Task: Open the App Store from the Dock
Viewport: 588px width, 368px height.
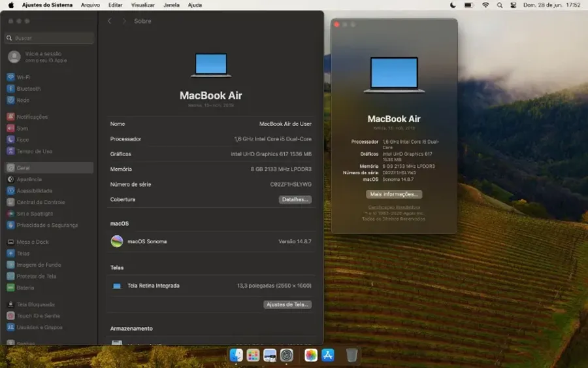Action: click(x=328, y=355)
